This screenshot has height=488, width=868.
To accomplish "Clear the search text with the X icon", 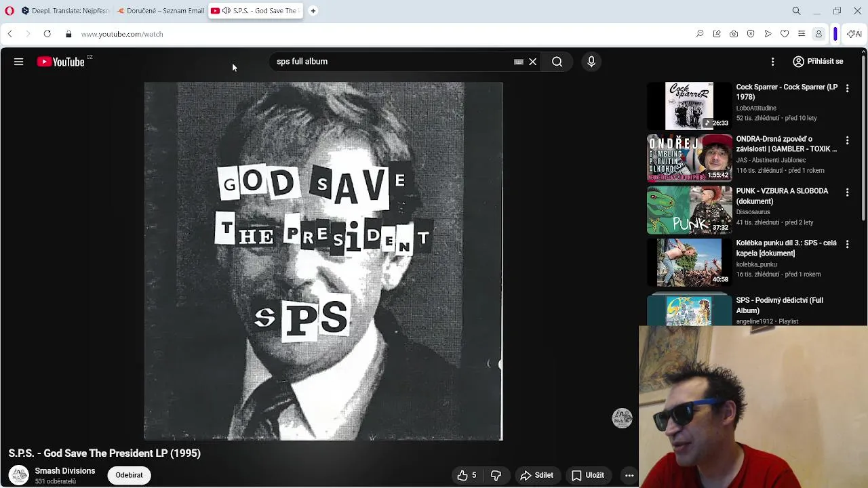I will coord(533,62).
